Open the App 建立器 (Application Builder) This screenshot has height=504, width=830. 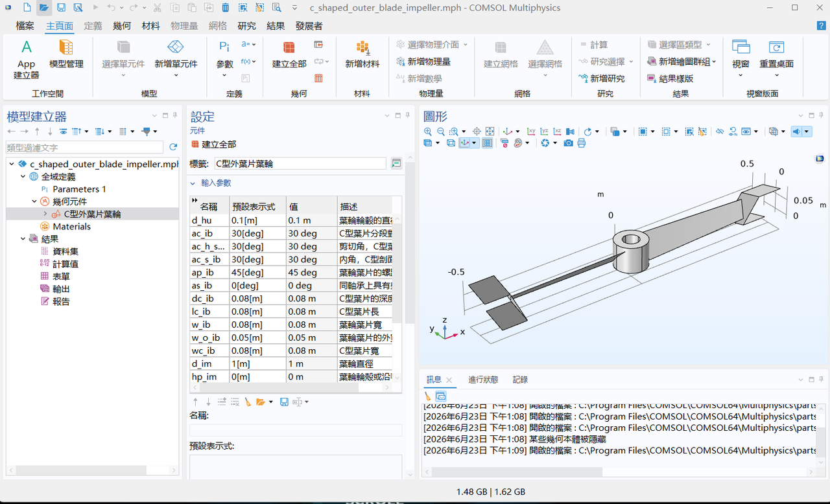click(x=26, y=58)
